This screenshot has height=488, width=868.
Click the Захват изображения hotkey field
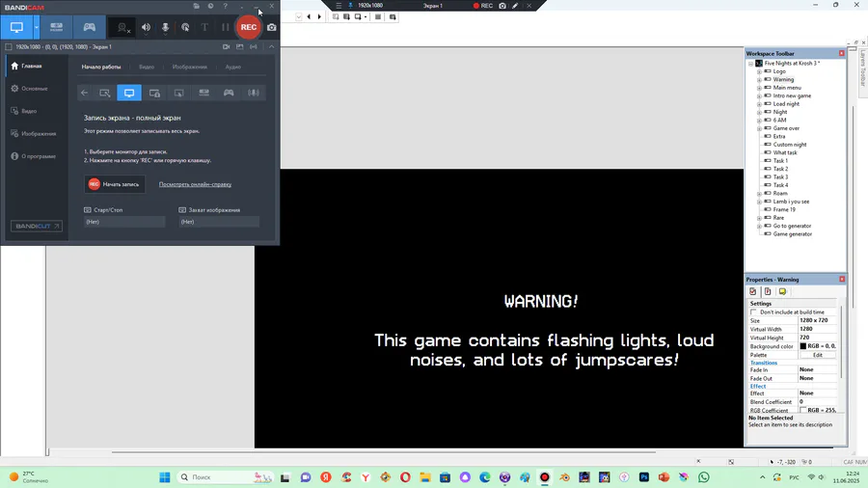point(219,222)
